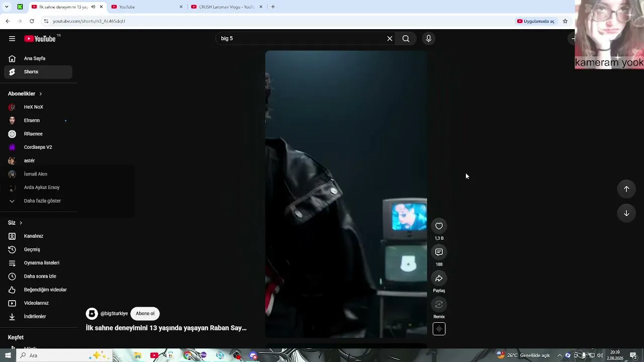This screenshot has width=644, height=362.
Task: Open the Keşfet section heading
Action: pyautogui.click(x=16, y=337)
